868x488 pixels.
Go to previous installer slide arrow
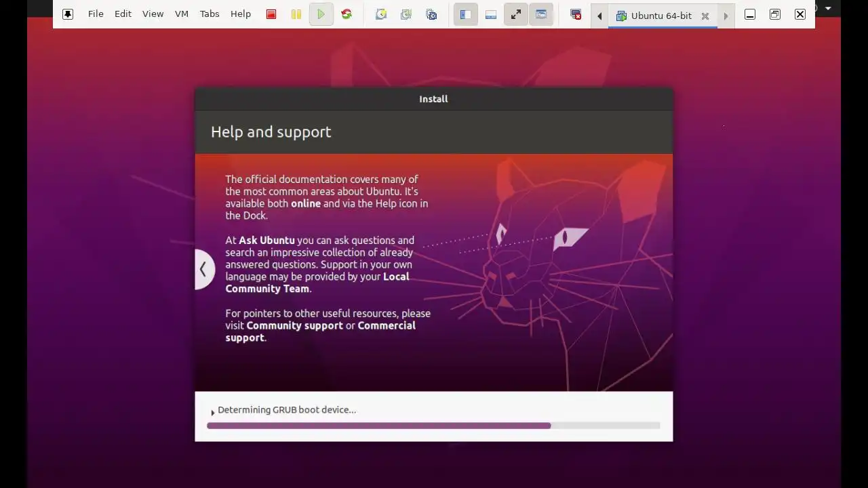point(203,269)
